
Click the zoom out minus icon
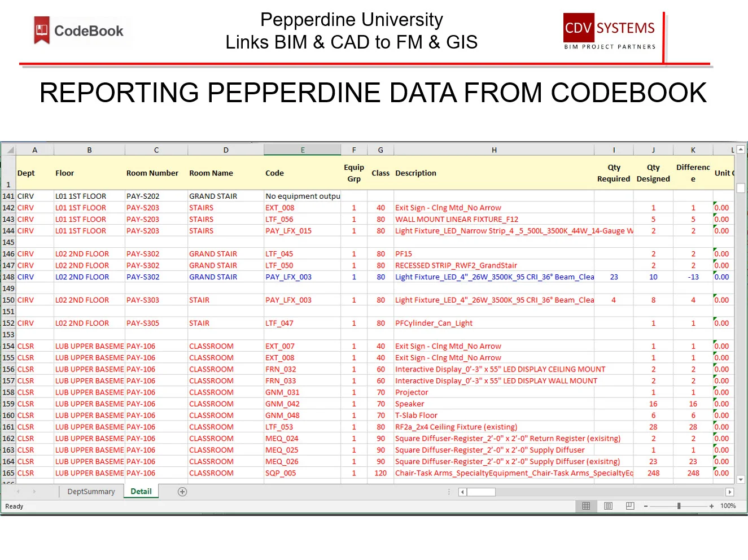click(646, 506)
